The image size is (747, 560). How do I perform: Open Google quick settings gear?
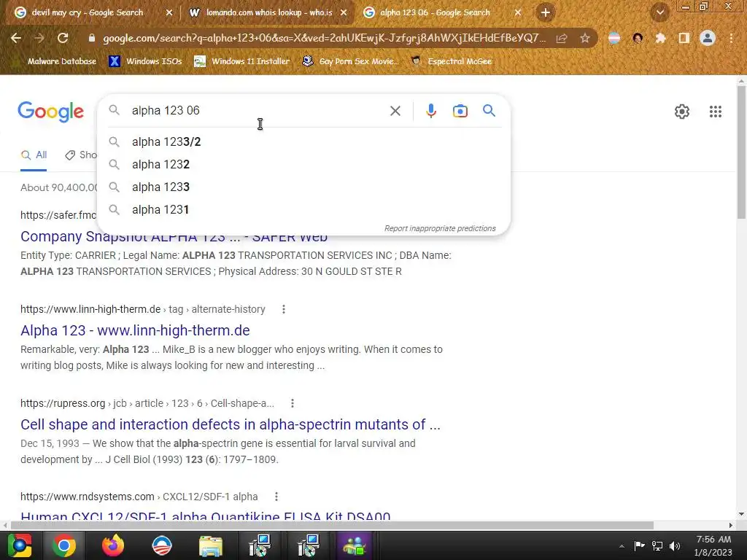click(682, 112)
